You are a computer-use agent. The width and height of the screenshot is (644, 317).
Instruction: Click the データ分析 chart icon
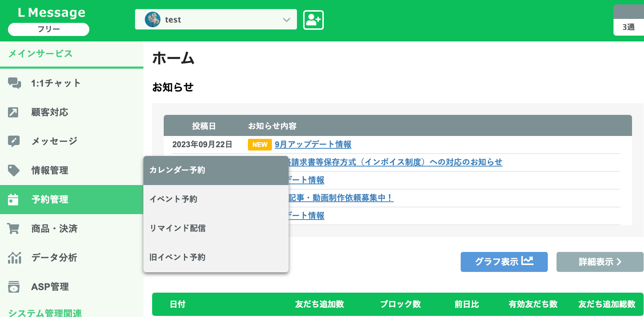pos(15,257)
